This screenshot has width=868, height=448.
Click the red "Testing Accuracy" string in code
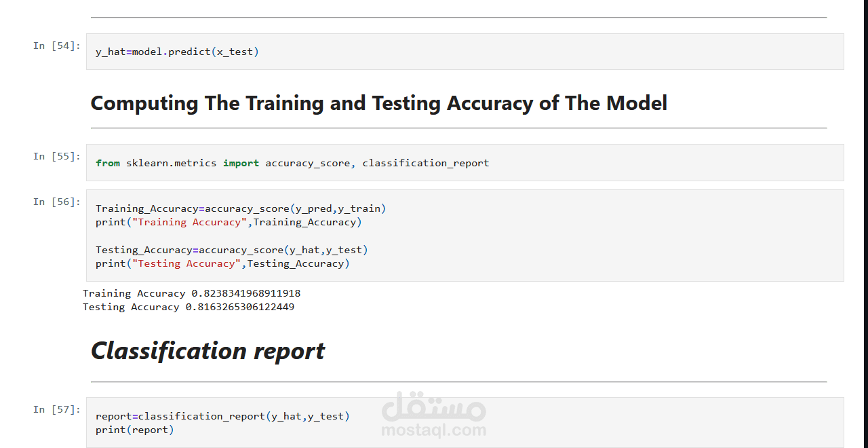click(186, 263)
